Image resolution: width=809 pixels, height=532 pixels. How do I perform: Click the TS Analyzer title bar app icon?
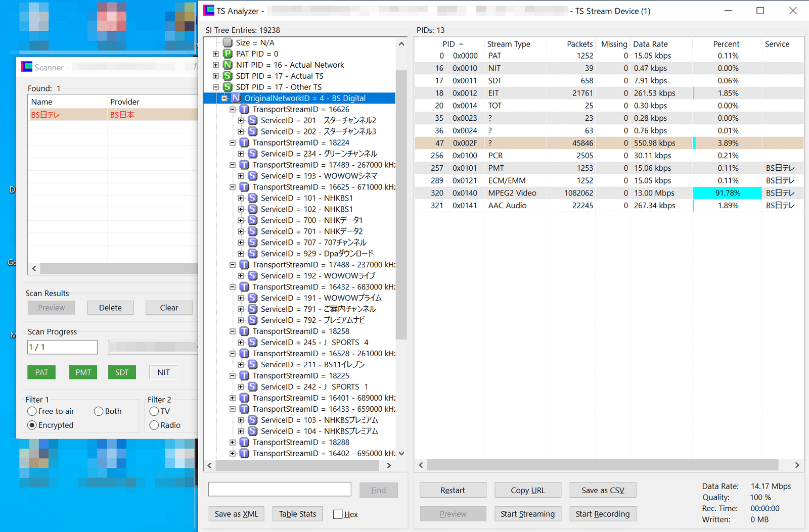(x=209, y=11)
